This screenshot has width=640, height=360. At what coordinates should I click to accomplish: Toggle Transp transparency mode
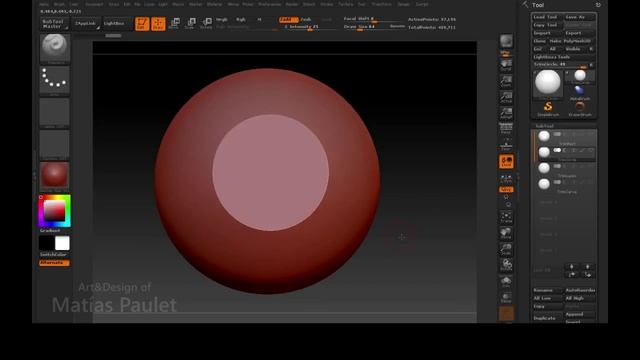coord(506,297)
